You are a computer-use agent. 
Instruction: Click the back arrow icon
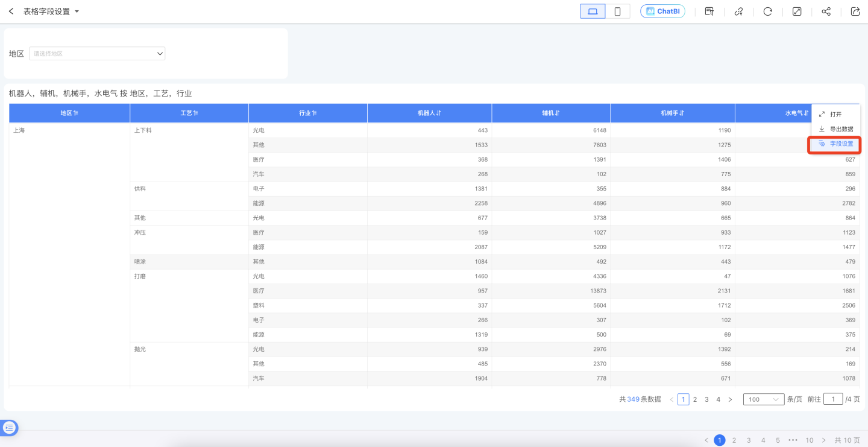click(11, 11)
